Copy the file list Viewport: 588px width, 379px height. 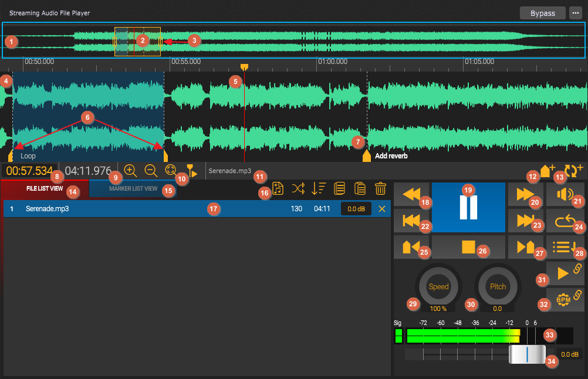point(339,188)
